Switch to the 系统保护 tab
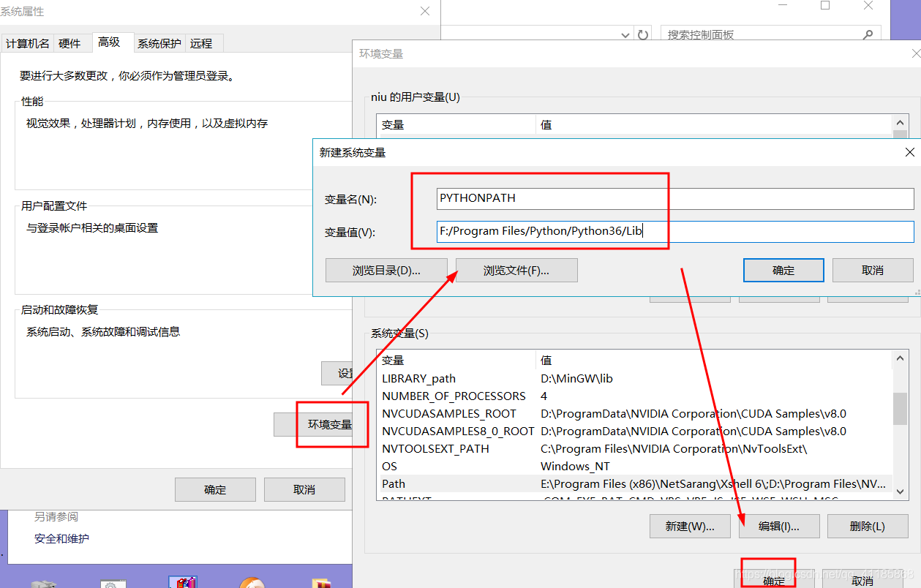Viewport: 921px width, 588px height. 159,43
